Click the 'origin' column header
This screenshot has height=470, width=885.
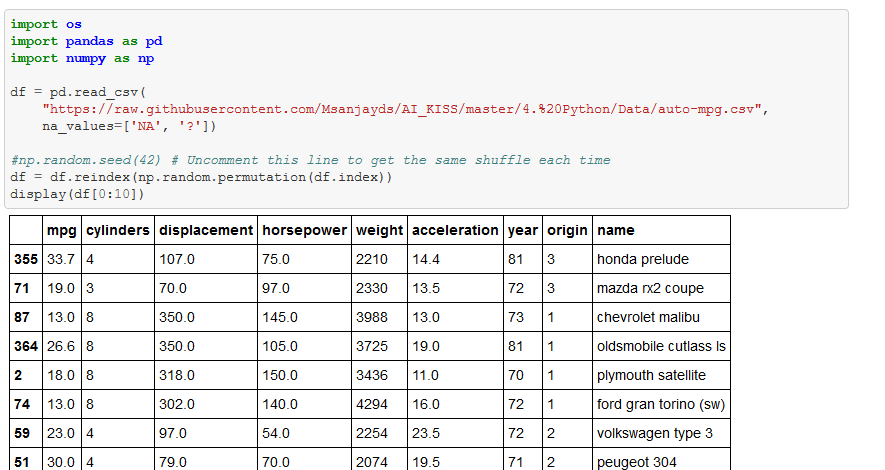click(567, 230)
